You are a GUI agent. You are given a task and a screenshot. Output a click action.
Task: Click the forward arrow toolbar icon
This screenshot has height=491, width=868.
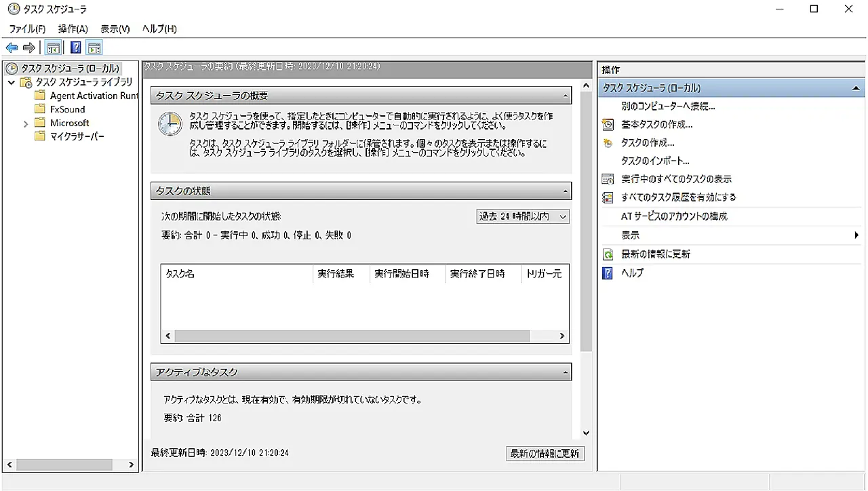click(x=28, y=47)
